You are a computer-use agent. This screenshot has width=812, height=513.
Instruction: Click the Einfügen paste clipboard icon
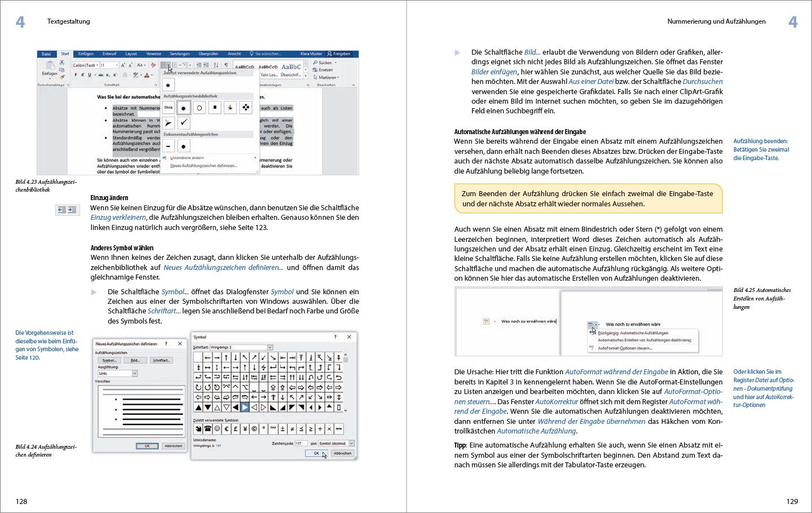pyautogui.click(x=49, y=65)
